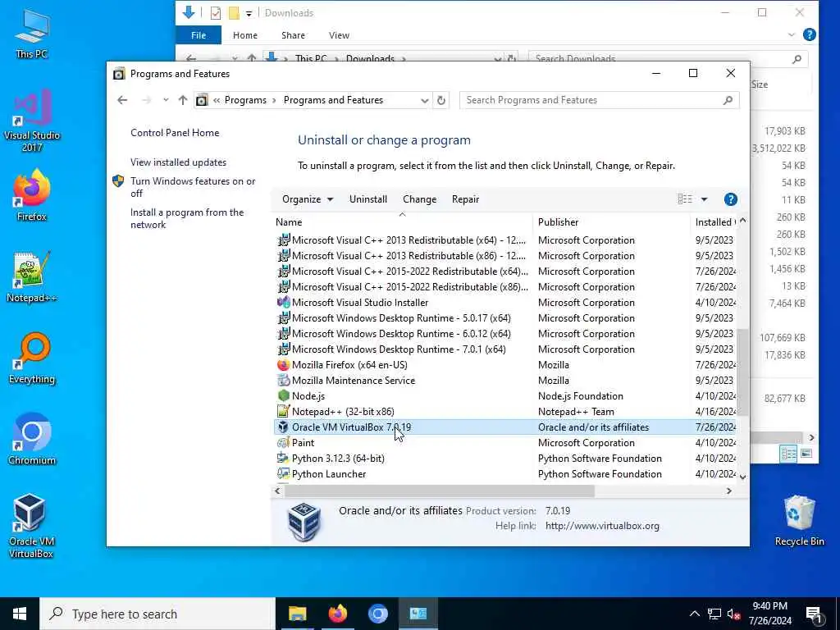Open the notification center icon
This screenshot has height=630, width=840.
[x=815, y=614]
